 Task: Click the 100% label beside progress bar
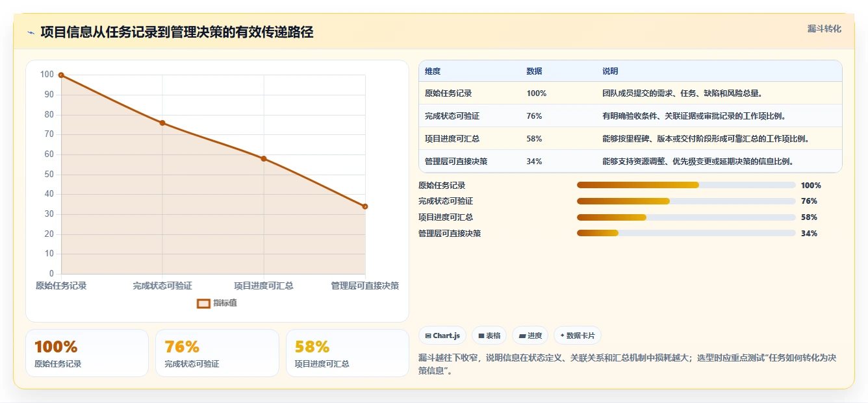tap(811, 186)
